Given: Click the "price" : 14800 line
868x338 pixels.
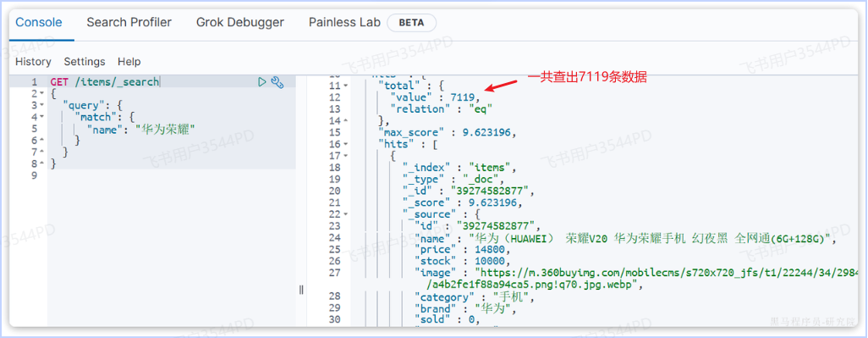Looking at the screenshot, I should (462, 250).
